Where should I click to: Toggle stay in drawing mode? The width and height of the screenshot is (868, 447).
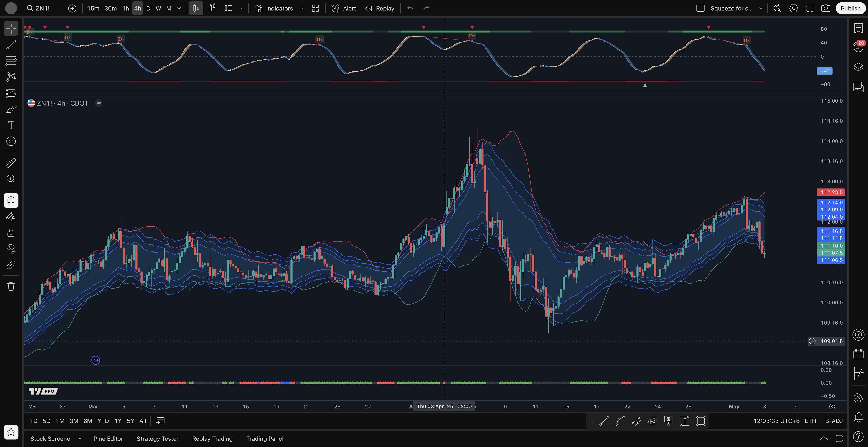[11, 217]
